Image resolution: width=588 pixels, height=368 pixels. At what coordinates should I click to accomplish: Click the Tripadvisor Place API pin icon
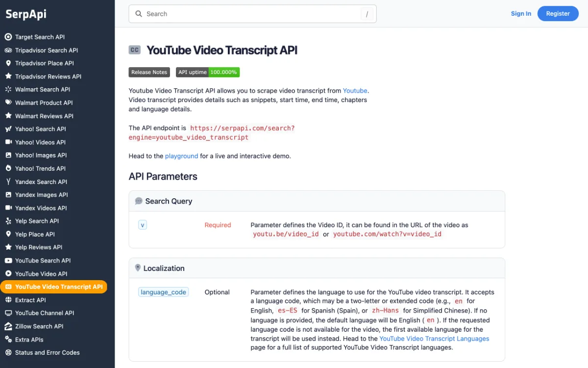pyautogui.click(x=8, y=63)
